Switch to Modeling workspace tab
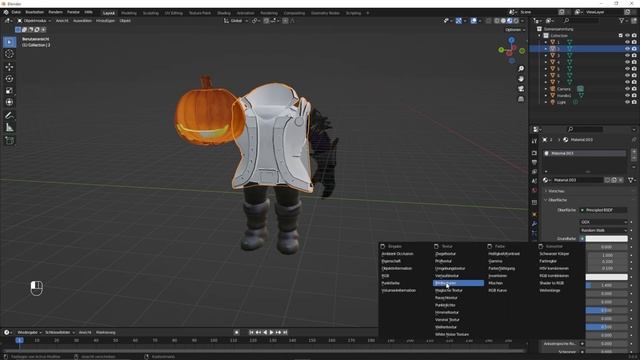The image size is (640, 360). [x=129, y=13]
